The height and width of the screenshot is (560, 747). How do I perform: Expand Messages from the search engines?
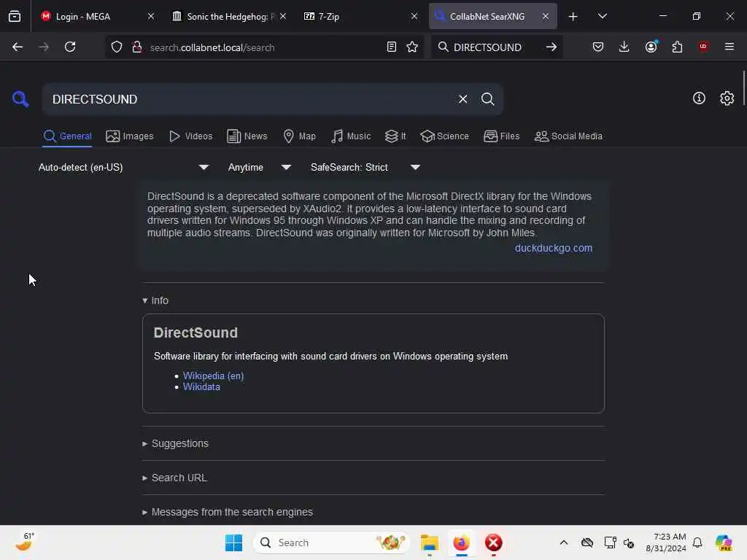[228, 512]
